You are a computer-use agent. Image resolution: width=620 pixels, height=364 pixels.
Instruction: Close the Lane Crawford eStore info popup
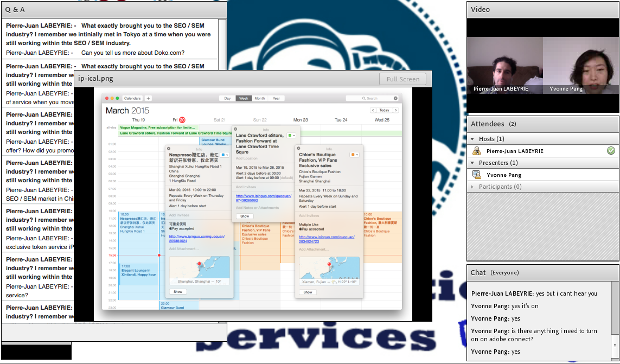(235, 129)
